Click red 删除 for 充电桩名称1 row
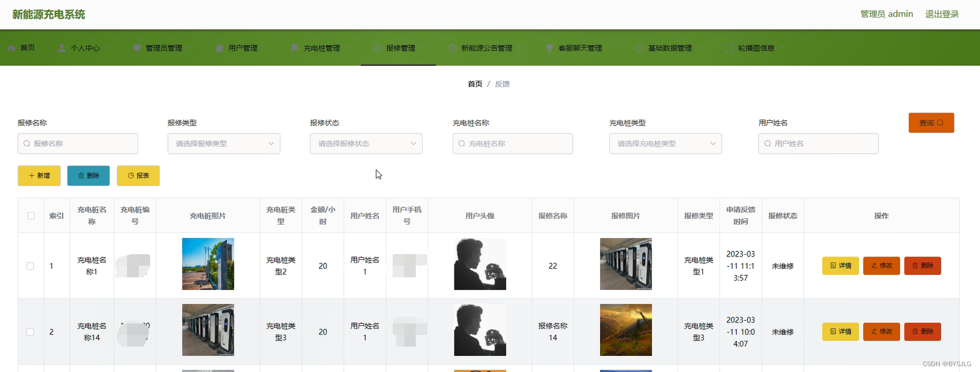The height and width of the screenshot is (372, 980). click(923, 266)
